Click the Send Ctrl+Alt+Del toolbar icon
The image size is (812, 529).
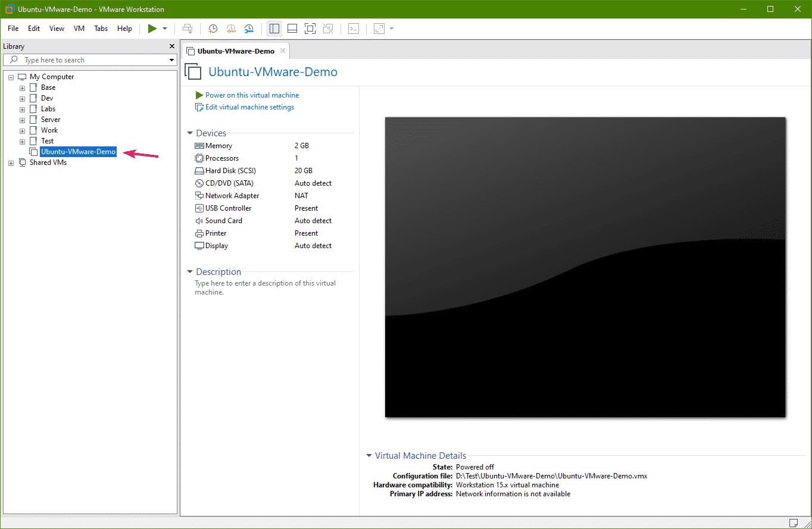coord(188,29)
